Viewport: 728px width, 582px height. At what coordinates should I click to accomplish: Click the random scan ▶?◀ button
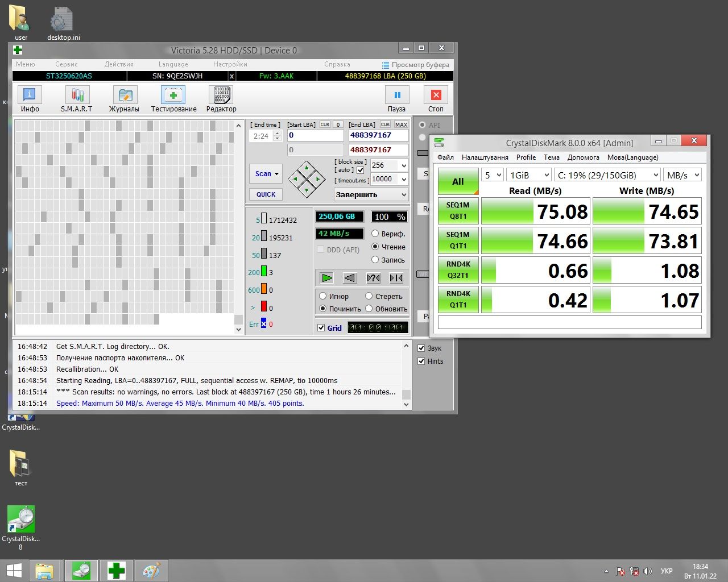click(x=373, y=278)
